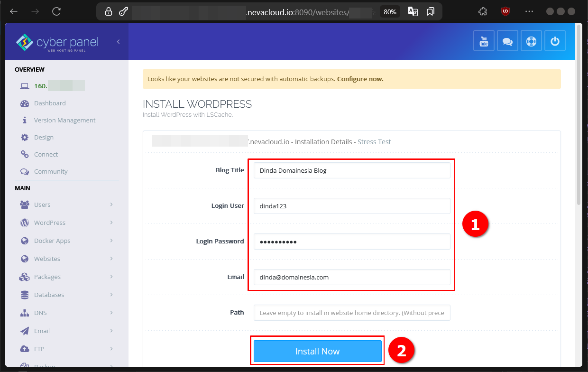Viewport: 588px width, 372px height.
Task: Click the Connect link icon
Action: (25, 154)
